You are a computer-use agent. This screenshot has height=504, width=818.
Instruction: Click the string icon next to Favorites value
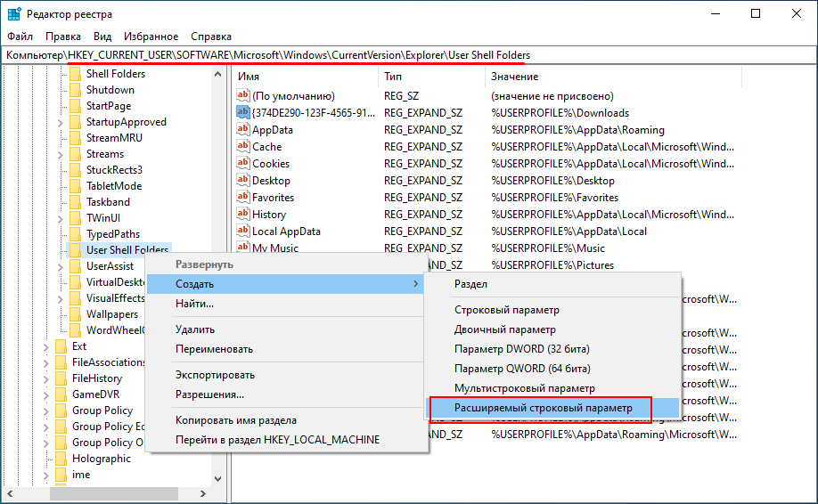242,197
